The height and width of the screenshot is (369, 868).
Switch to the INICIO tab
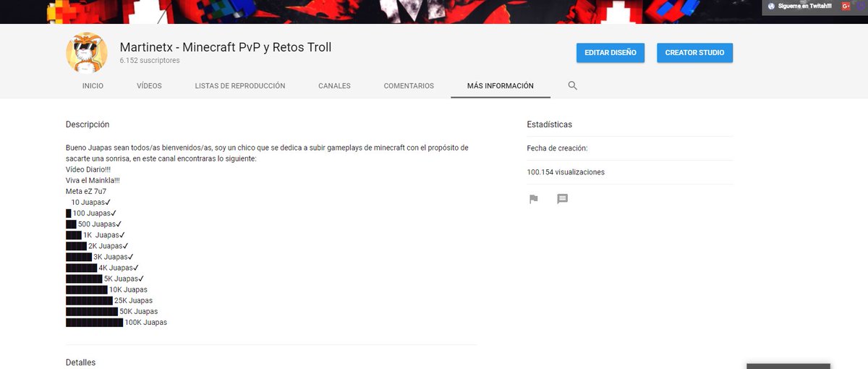click(x=93, y=85)
